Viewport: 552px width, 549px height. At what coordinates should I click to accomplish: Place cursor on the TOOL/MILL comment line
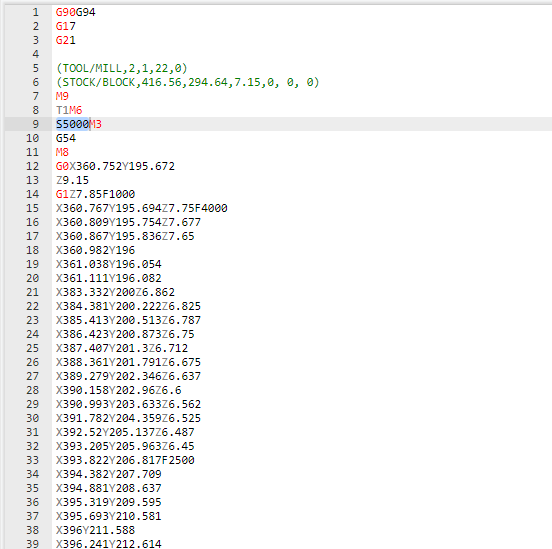121,68
